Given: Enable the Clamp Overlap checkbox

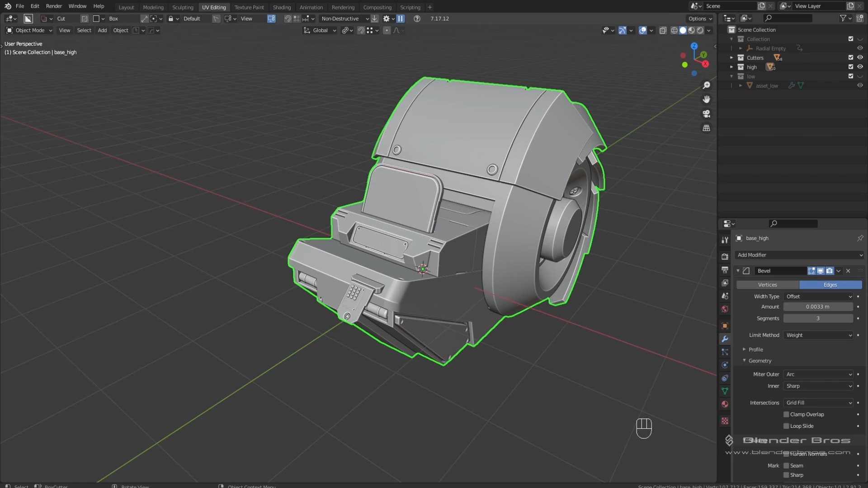Looking at the screenshot, I should point(786,414).
